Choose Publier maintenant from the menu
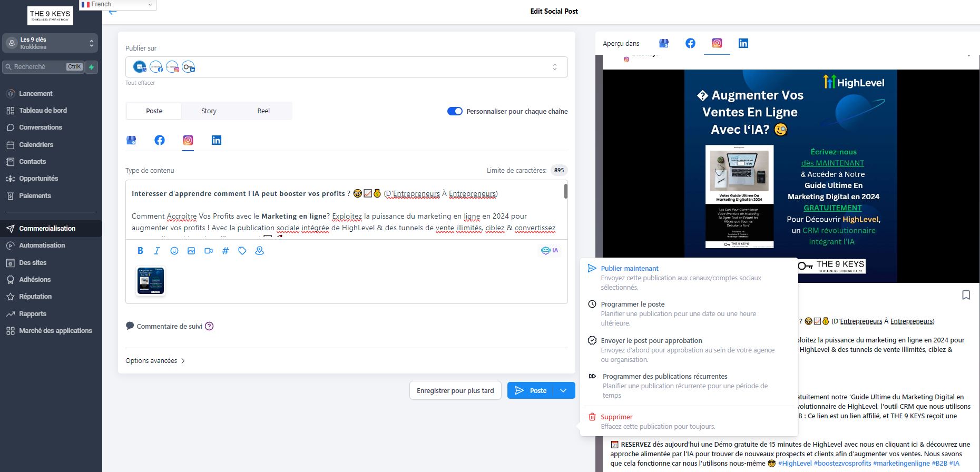Image resolution: width=980 pixels, height=472 pixels. 689,278
